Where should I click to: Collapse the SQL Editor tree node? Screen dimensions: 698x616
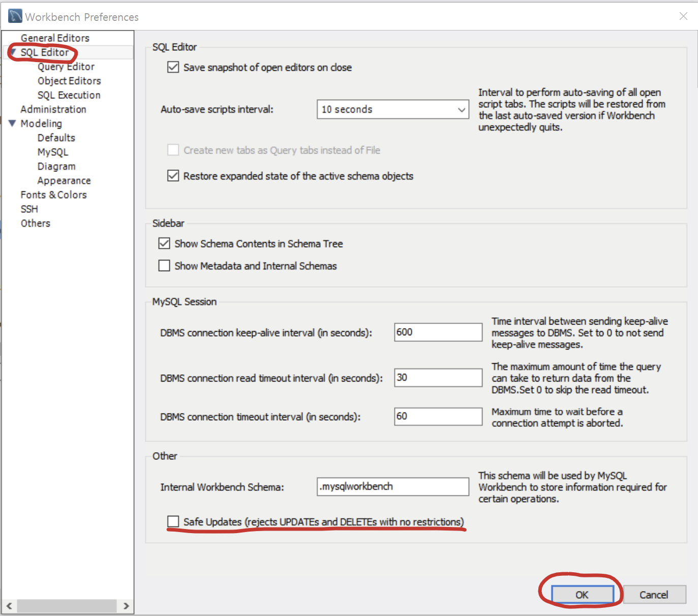point(13,52)
